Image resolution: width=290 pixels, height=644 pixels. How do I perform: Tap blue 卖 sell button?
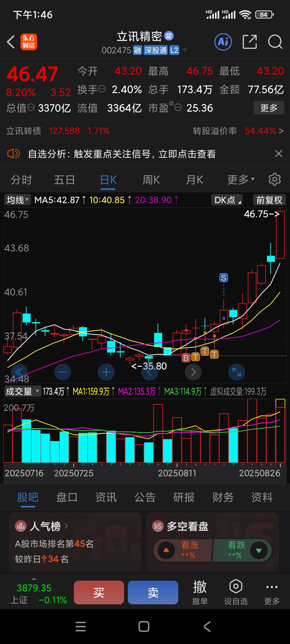pos(153,592)
